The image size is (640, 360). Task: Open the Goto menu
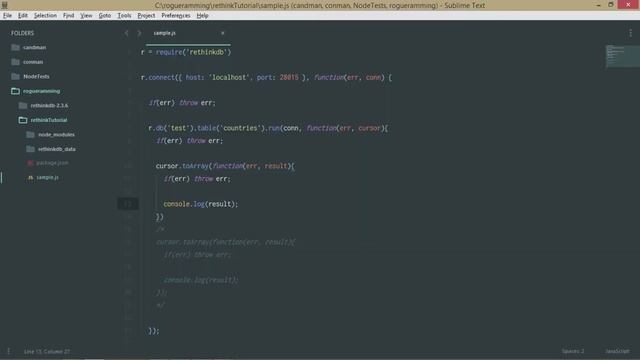pyautogui.click(x=104, y=16)
